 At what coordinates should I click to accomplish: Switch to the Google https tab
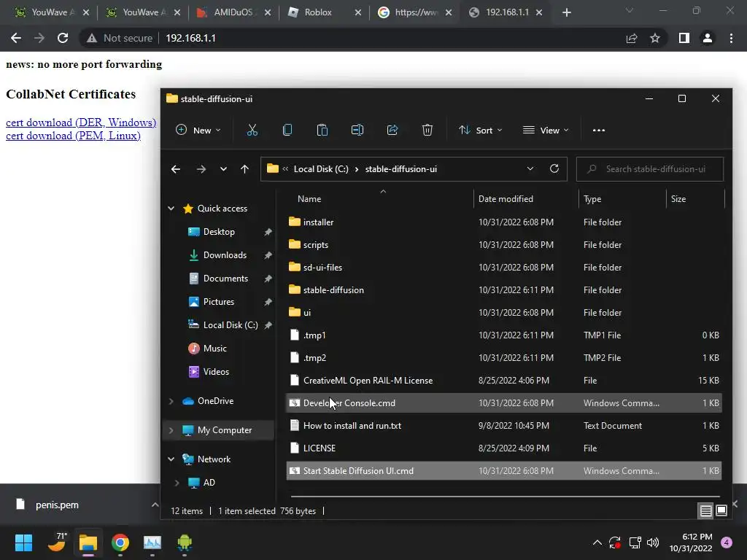pos(414,12)
